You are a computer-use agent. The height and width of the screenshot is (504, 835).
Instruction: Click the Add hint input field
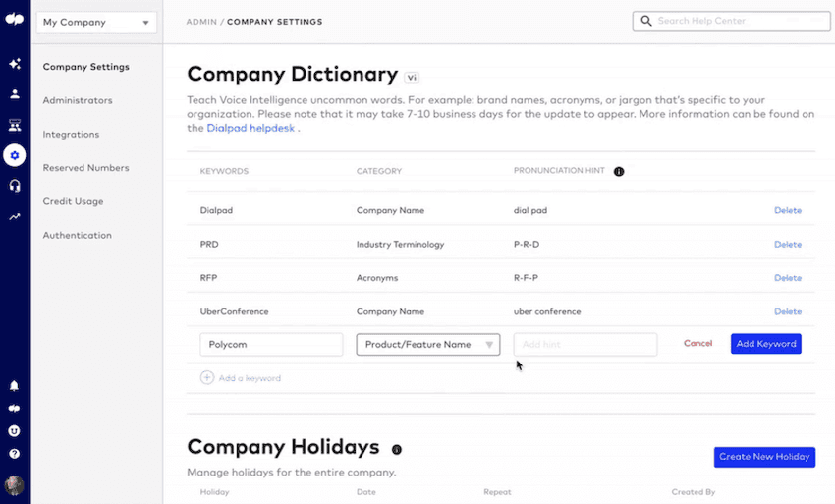(x=584, y=345)
